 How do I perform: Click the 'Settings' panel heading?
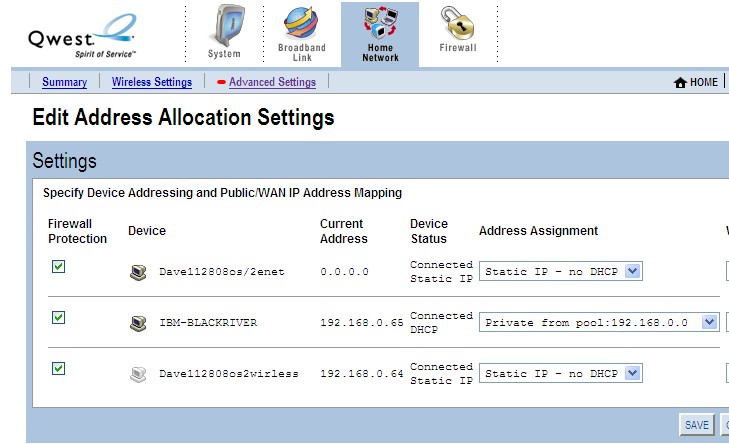coord(64,161)
